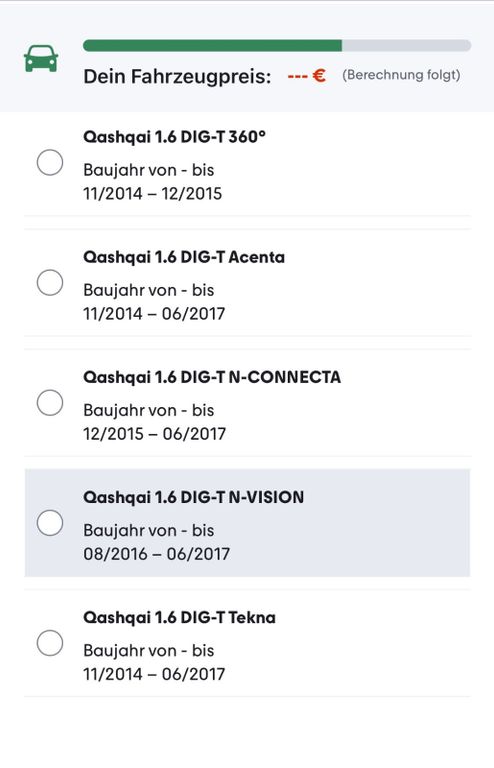
Task: Click the green filled part of progress bar
Action: 212,46
